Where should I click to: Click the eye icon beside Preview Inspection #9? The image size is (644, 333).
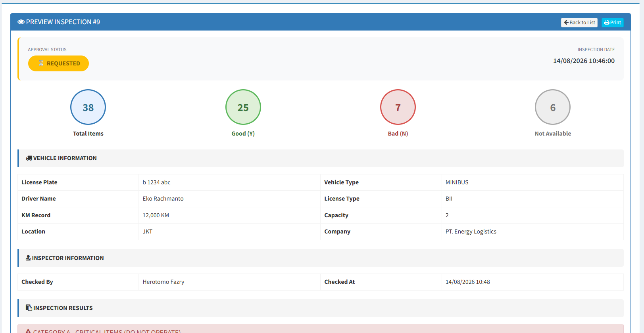(x=21, y=22)
